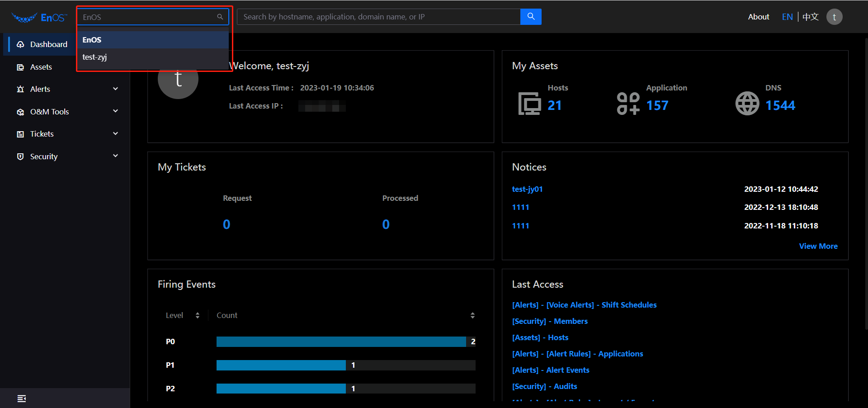The height and width of the screenshot is (408, 868).
Task: Open Assets Hosts recent link
Action: coord(540,337)
